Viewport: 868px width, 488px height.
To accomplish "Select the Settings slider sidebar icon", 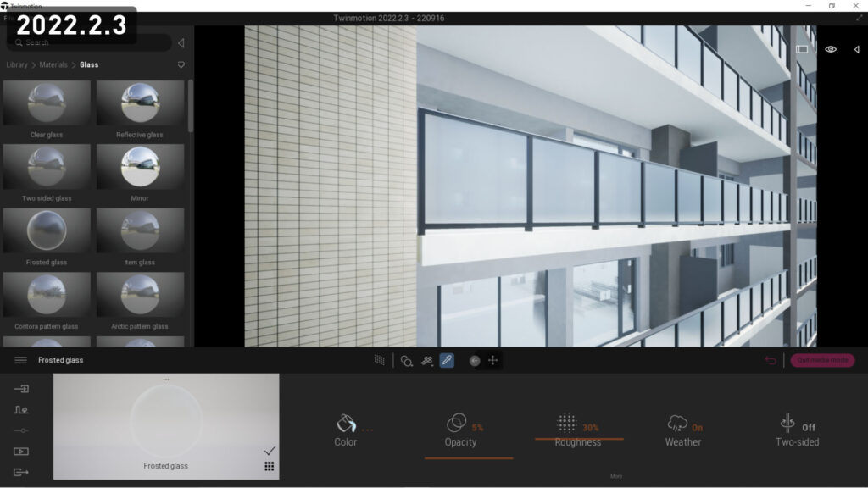I will click(x=21, y=430).
